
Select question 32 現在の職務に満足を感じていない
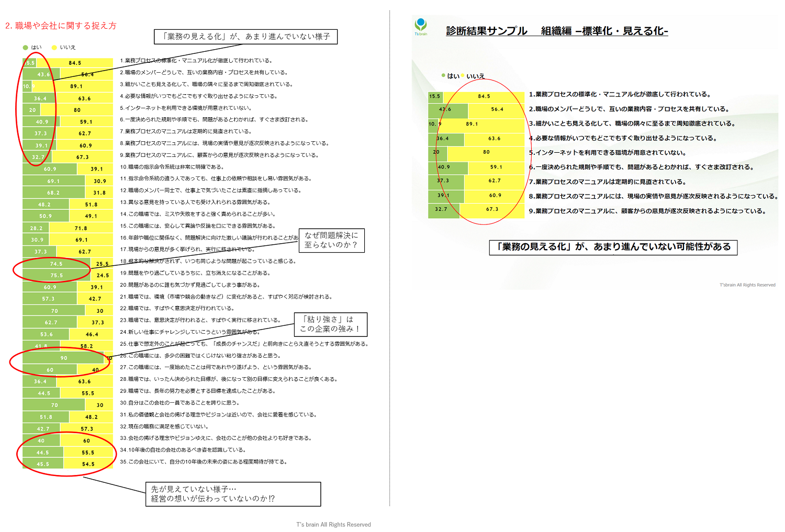[x=164, y=426]
